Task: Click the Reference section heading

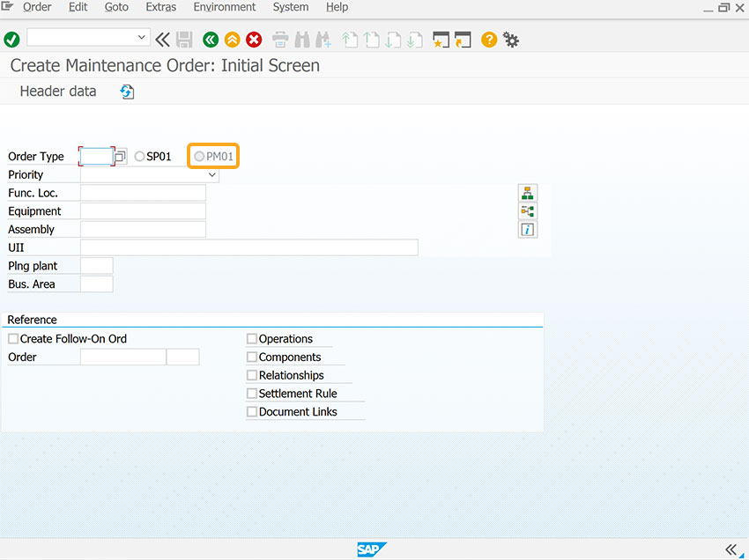Action: 32,320
